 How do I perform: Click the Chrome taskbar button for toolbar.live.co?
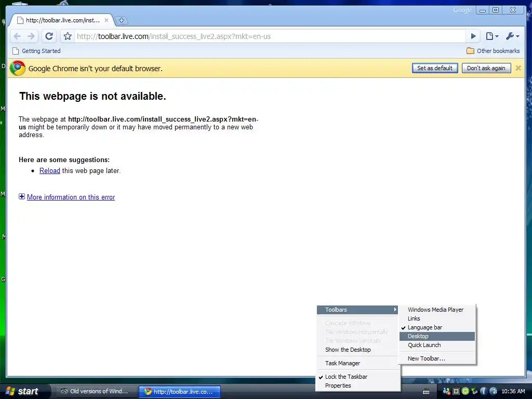tap(179, 391)
